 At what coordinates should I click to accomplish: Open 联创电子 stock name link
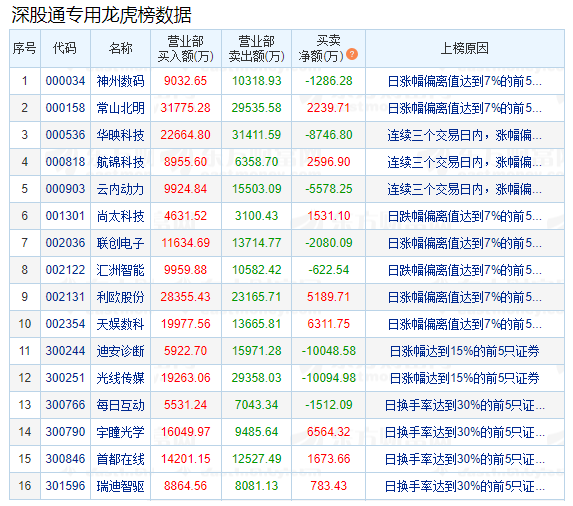pos(120,243)
